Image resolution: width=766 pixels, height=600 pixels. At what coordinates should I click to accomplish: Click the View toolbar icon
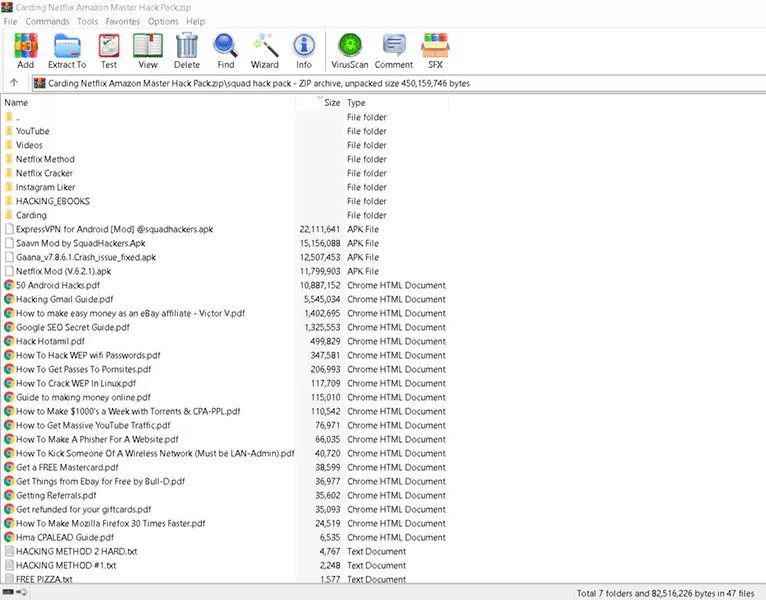tap(148, 45)
